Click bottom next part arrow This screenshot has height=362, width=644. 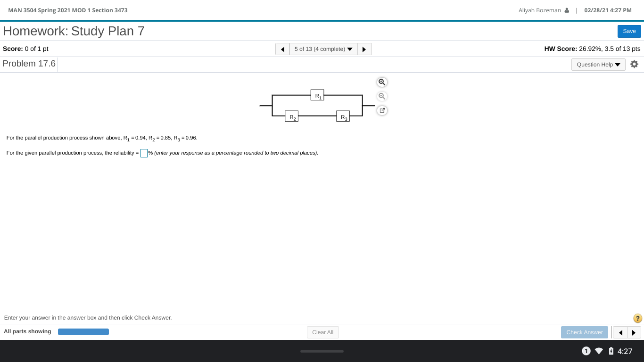[x=634, y=332]
